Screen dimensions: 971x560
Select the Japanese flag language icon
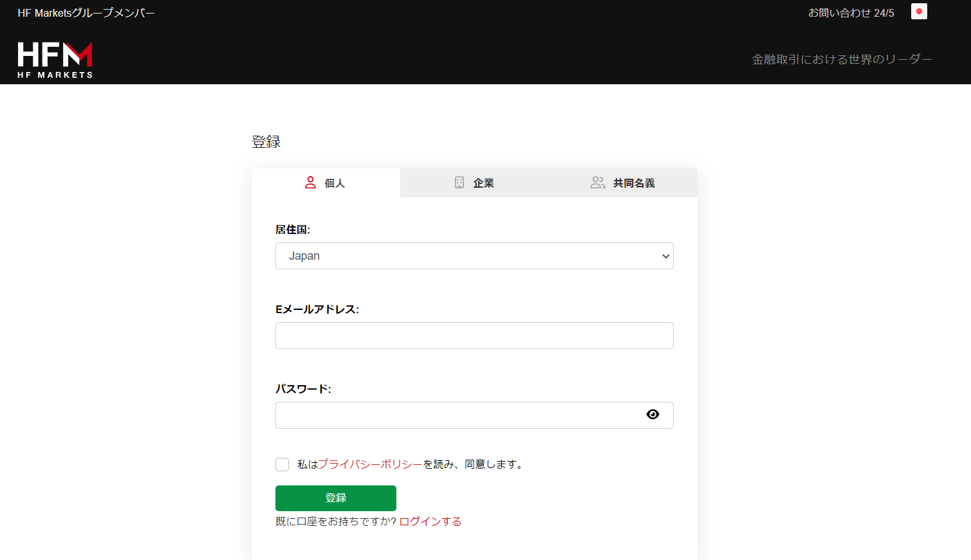[x=919, y=11]
